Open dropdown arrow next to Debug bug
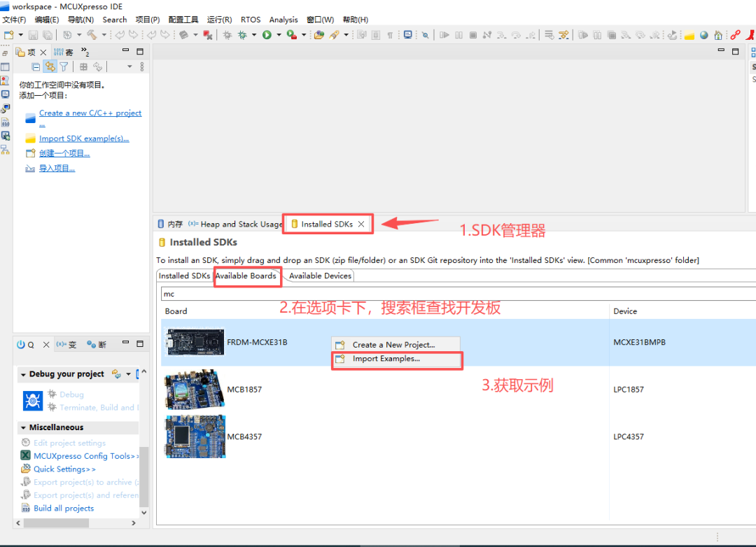This screenshot has width=756, height=547. (254, 35)
